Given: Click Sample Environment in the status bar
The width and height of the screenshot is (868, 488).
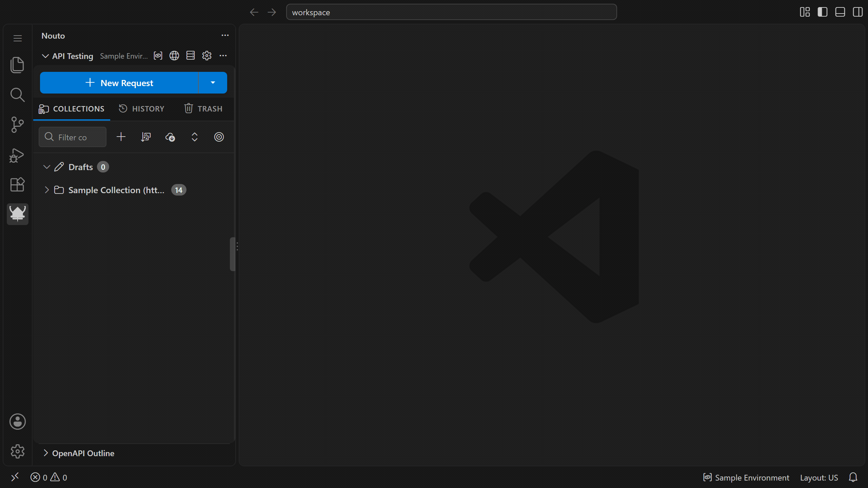Looking at the screenshot, I should [x=746, y=477].
